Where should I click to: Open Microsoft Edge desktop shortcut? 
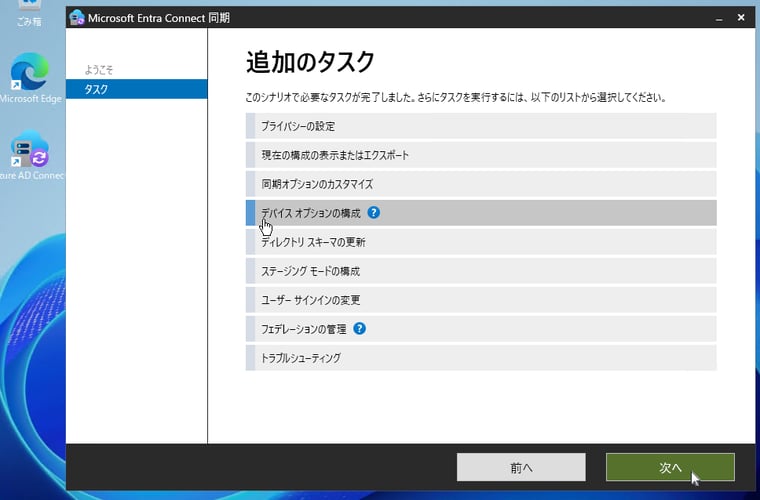click(30, 78)
